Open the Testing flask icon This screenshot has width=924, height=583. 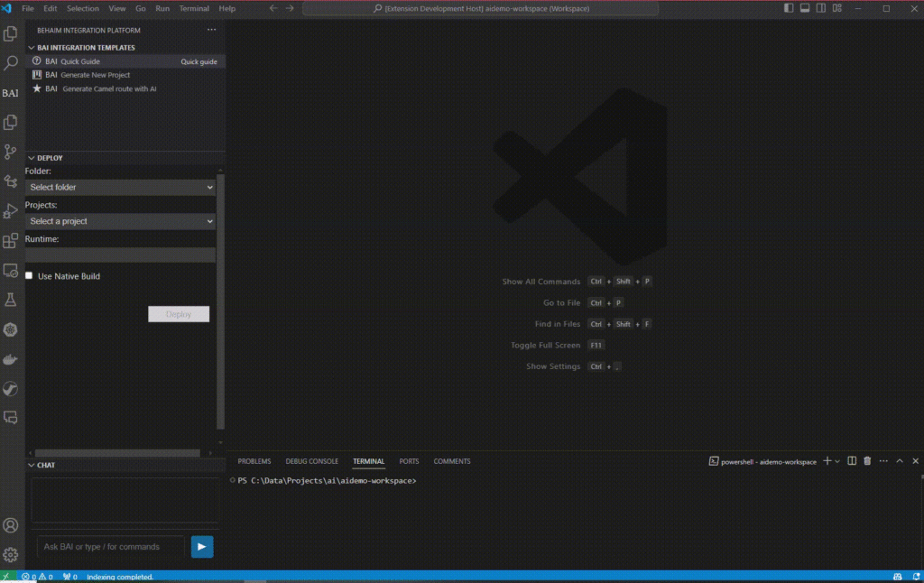pyautogui.click(x=11, y=300)
